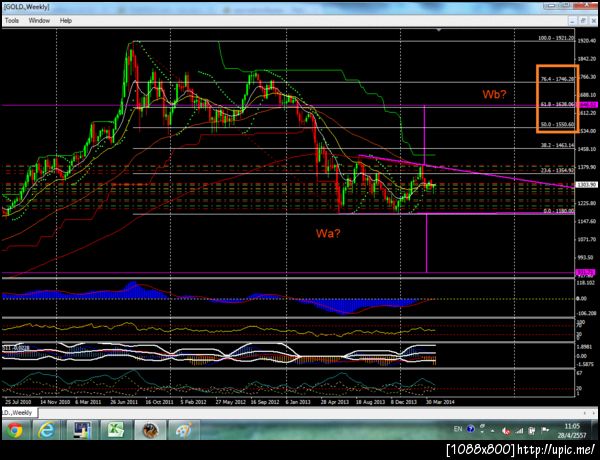Click the '30 Mar 2014' date on time axis
This screenshot has height=460, width=600.
pyautogui.click(x=441, y=402)
